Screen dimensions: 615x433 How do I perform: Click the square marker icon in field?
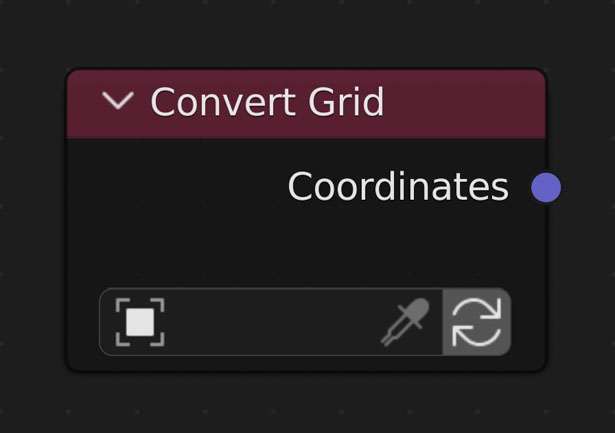pos(140,322)
